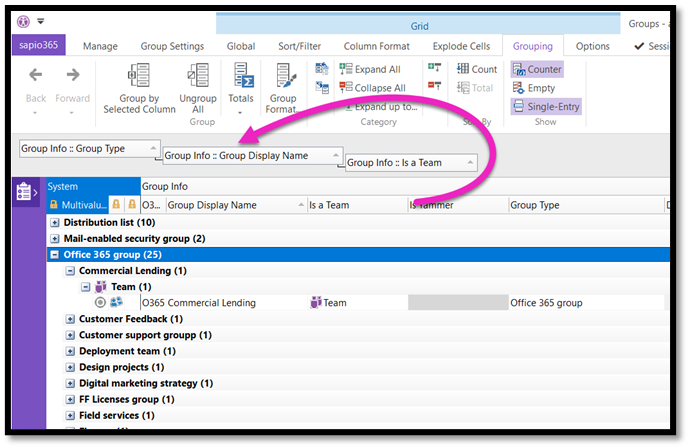Image resolution: width=689 pixels, height=448 pixels.
Task: Toggle the Single-Entry show option
Action: [x=546, y=106]
